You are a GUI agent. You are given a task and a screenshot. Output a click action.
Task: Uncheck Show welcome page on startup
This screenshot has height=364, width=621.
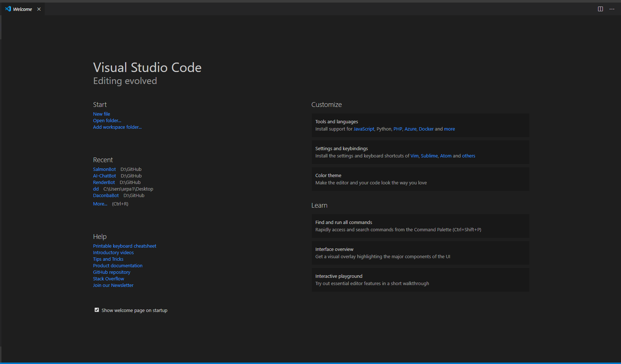coord(97,310)
